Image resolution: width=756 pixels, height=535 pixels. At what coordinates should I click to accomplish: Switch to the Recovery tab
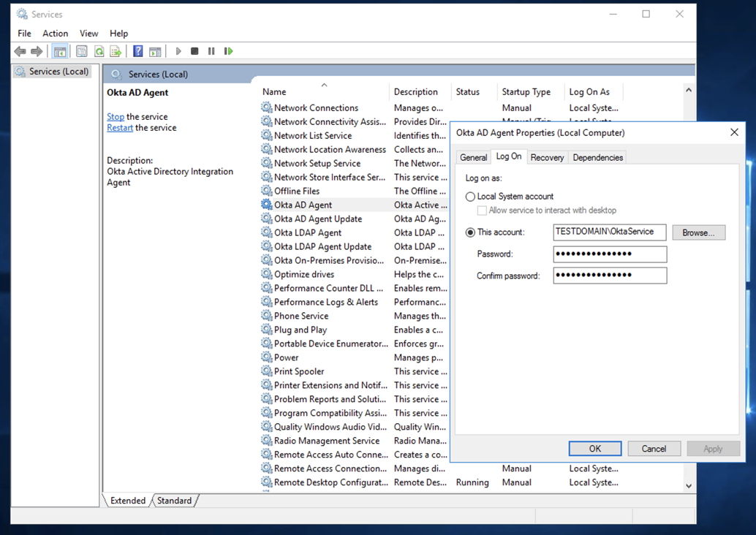[547, 157]
